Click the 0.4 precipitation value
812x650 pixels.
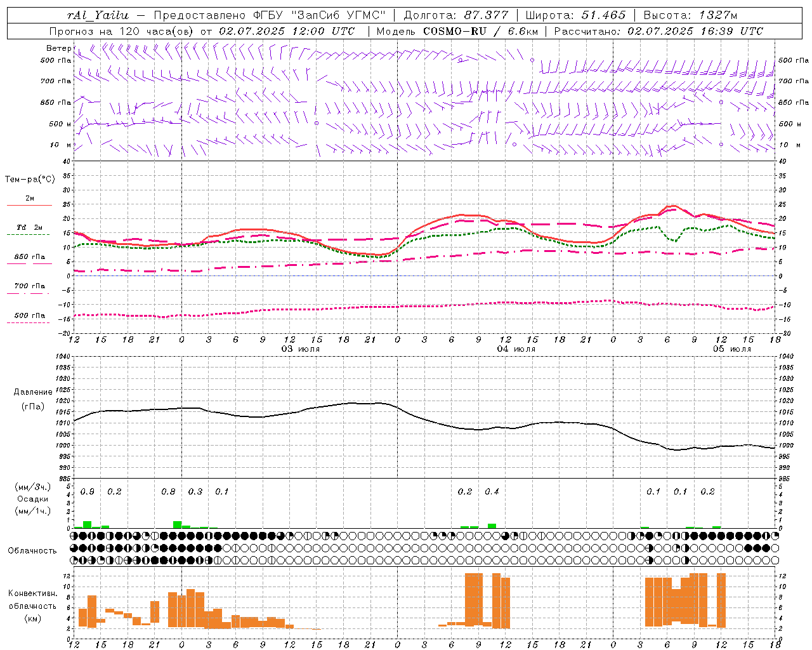tap(492, 492)
